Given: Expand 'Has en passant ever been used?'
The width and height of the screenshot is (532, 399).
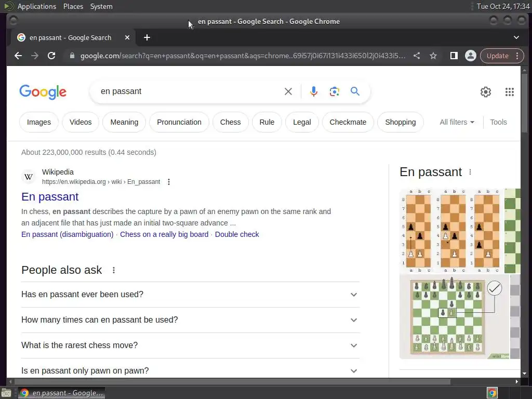Looking at the screenshot, I should tap(190, 295).
